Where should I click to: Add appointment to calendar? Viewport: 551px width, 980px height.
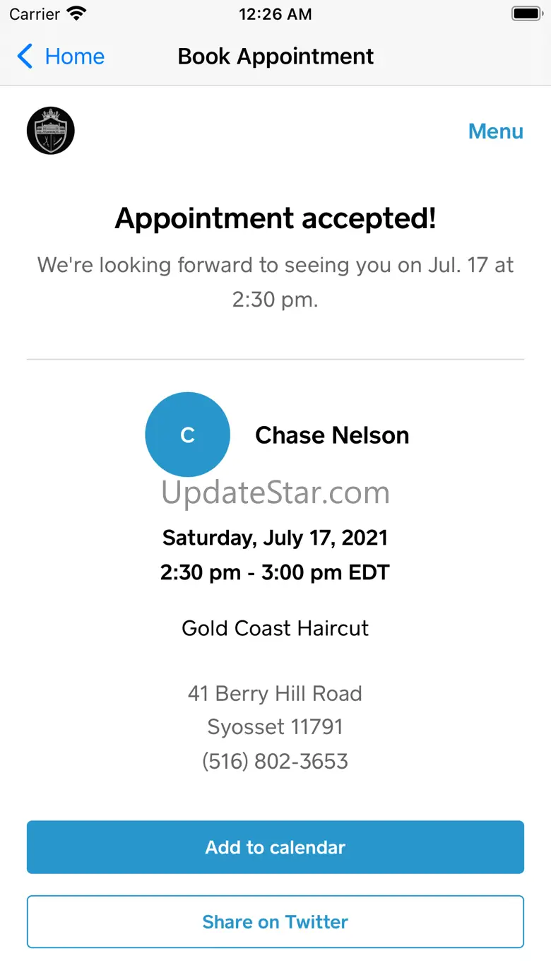coord(275,847)
